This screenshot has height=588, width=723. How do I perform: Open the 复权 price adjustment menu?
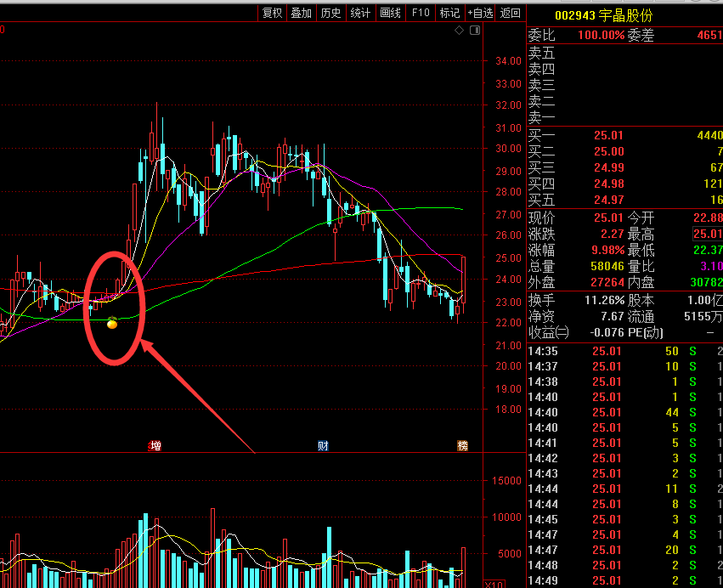point(272,13)
